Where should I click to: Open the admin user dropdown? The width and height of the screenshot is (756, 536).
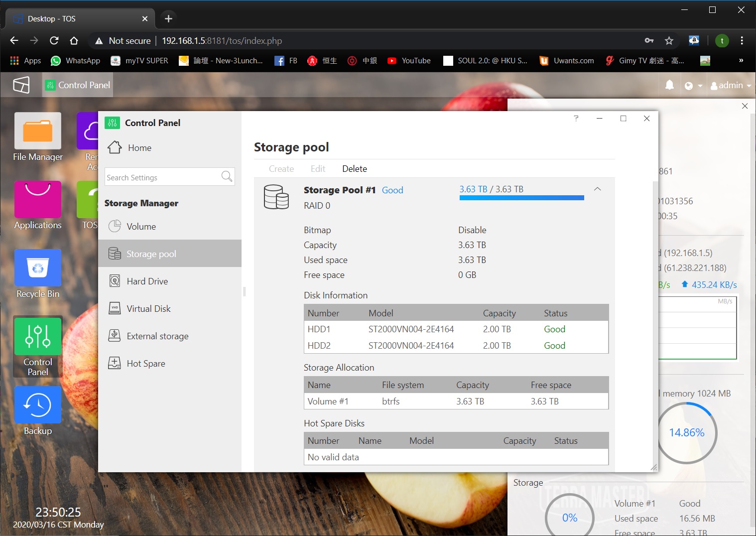click(x=731, y=85)
